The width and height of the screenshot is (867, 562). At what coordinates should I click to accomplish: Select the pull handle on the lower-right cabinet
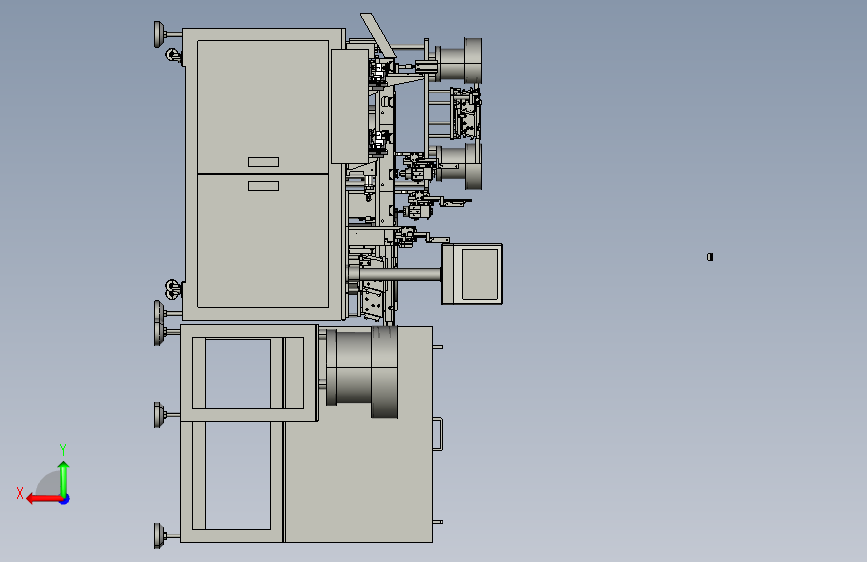pos(438,434)
